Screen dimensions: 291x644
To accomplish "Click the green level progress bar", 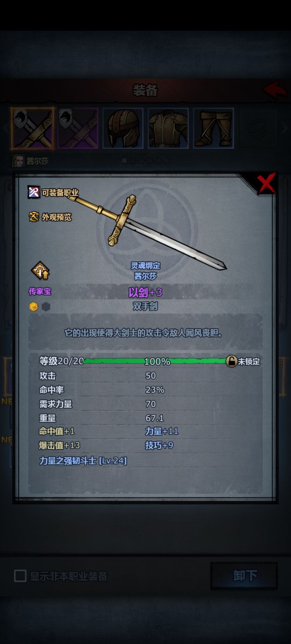I will [156, 361].
